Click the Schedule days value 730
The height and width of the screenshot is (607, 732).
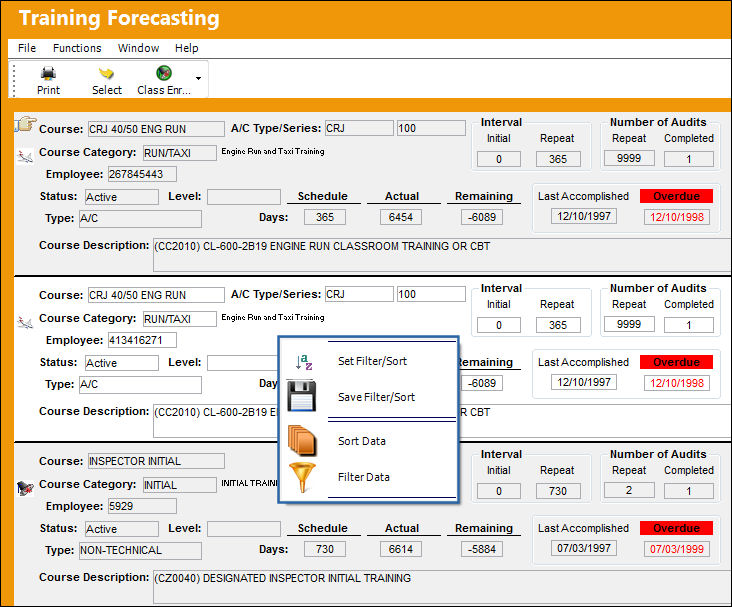click(325, 549)
